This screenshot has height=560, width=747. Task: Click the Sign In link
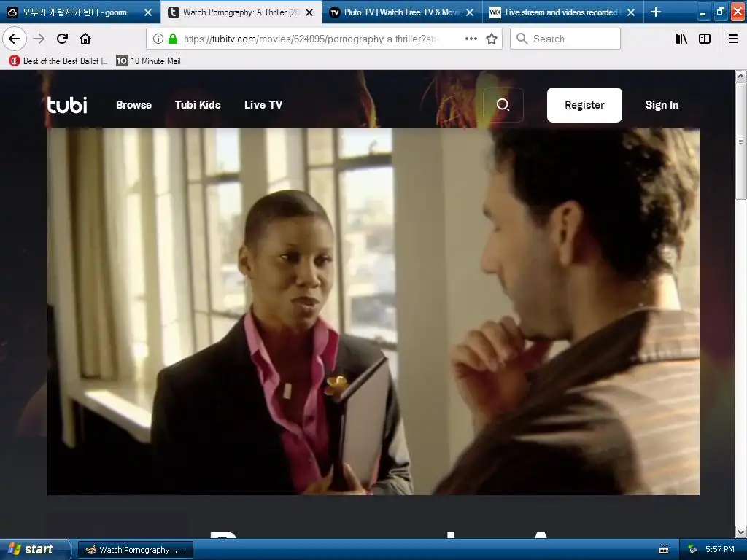pos(662,105)
